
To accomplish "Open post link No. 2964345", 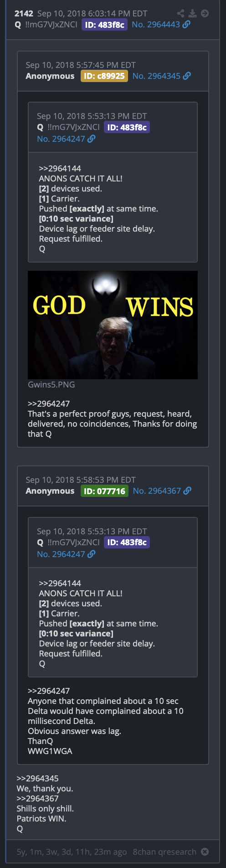I will pyautogui.click(x=156, y=76).
